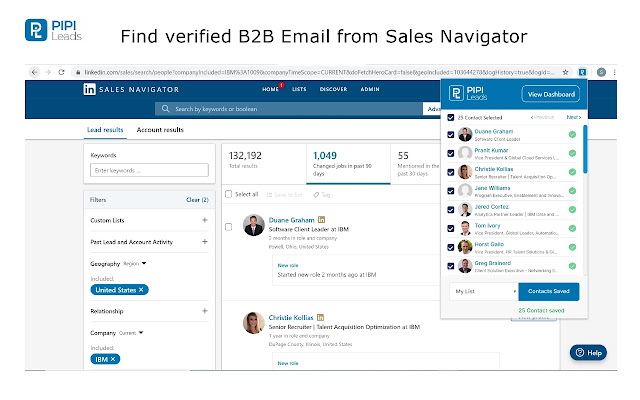Select the 1,049 Changed jobs tab

pos(348,163)
